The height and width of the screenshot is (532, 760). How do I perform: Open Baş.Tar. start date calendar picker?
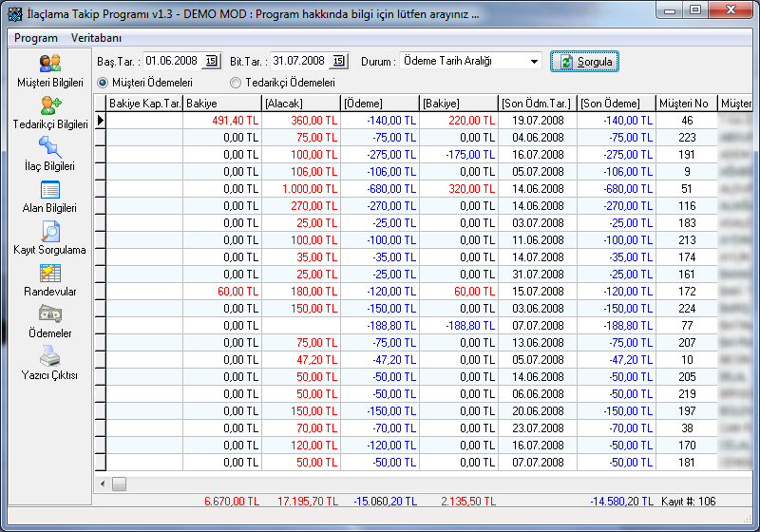click(x=212, y=62)
